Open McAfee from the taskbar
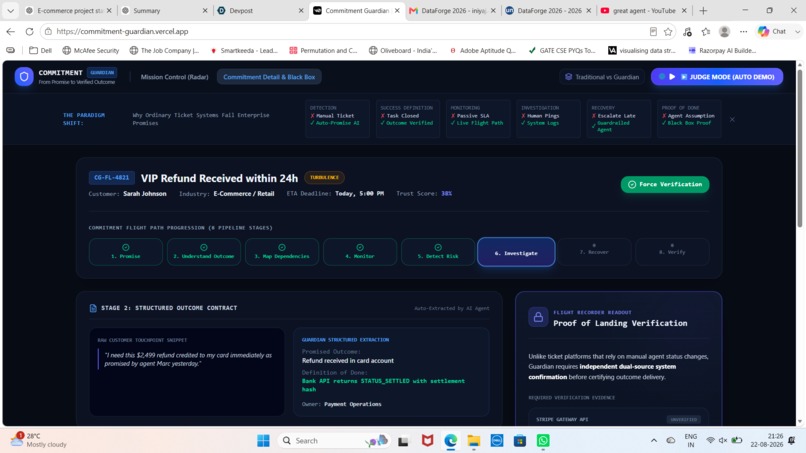 (427, 441)
